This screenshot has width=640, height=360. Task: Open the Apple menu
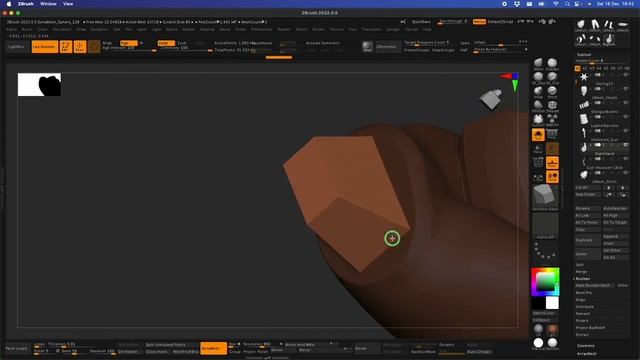(x=9, y=4)
